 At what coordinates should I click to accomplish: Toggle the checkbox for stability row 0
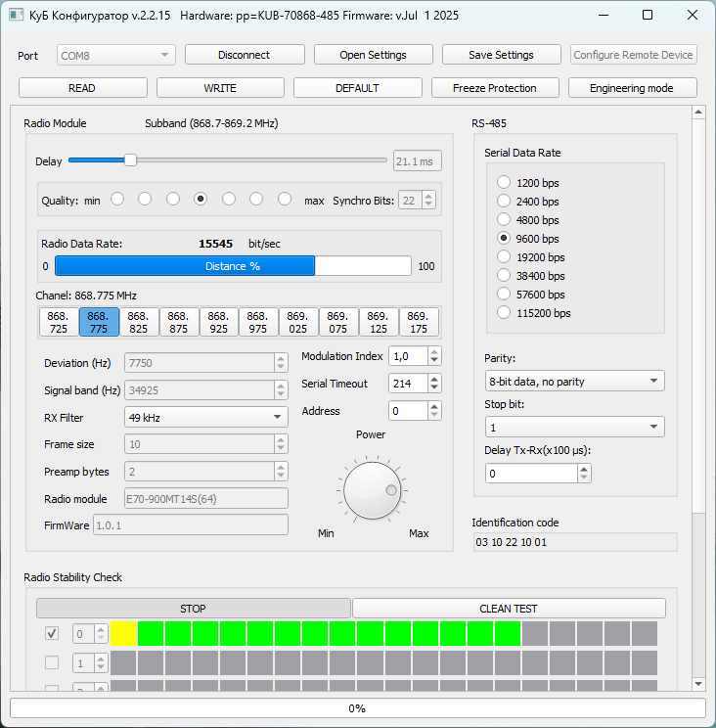[52, 633]
